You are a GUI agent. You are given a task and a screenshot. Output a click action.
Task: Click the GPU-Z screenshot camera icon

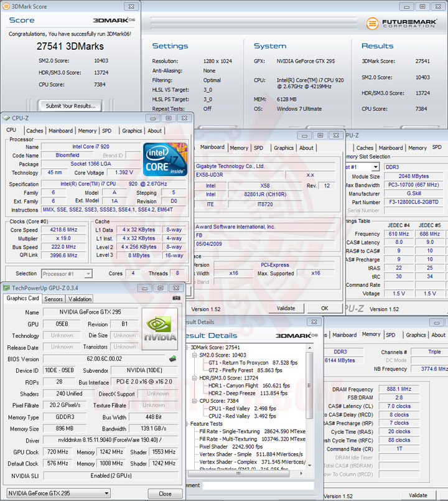176,298
